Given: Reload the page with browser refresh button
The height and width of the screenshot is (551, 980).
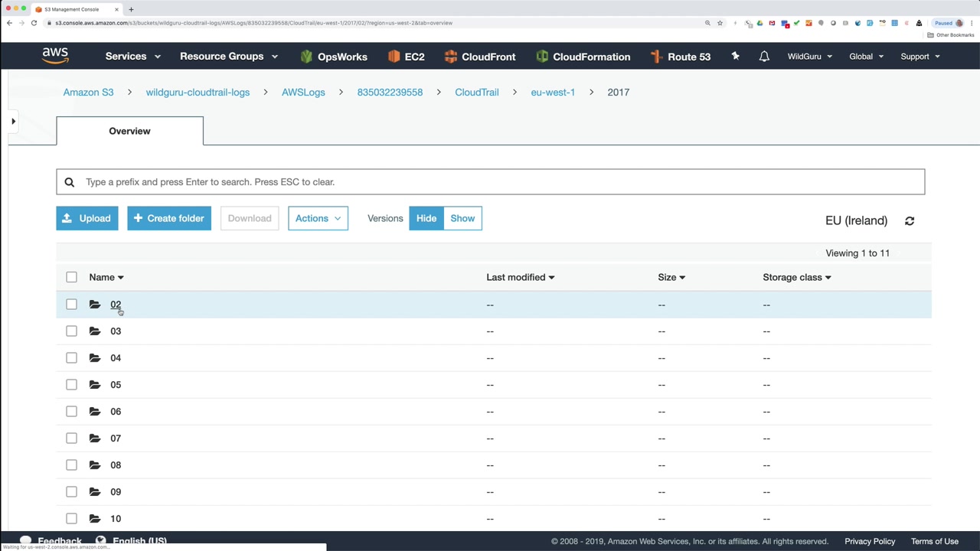Looking at the screenshot, I should coord(34,23).
